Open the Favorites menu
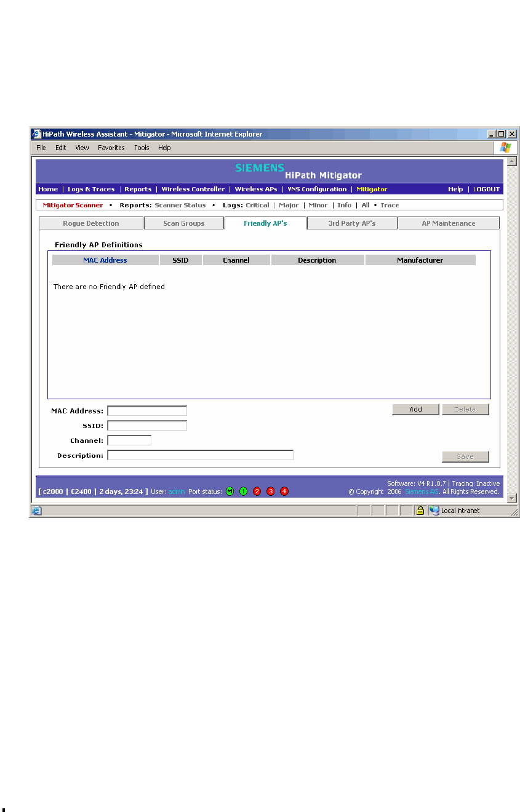The width and height of the screenshot is (520, 812). pyautogui.click(x=111, y=148)
